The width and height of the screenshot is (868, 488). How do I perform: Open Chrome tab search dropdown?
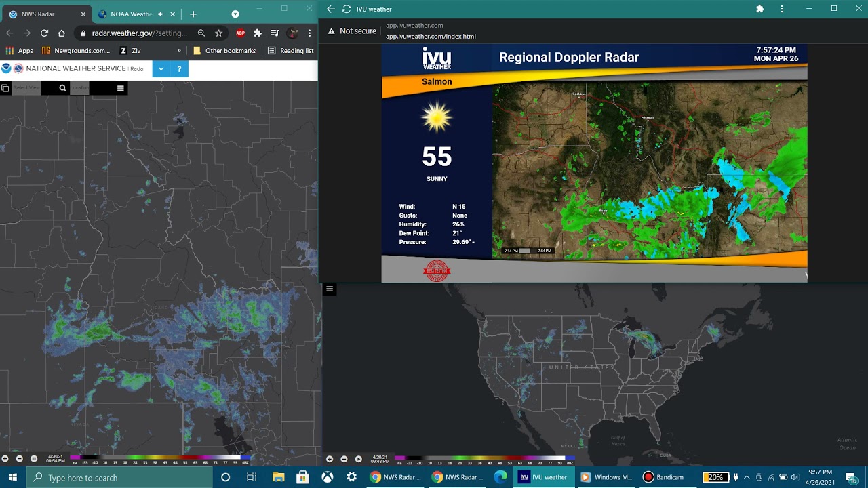pyautogui.click(x=235, y=14)
